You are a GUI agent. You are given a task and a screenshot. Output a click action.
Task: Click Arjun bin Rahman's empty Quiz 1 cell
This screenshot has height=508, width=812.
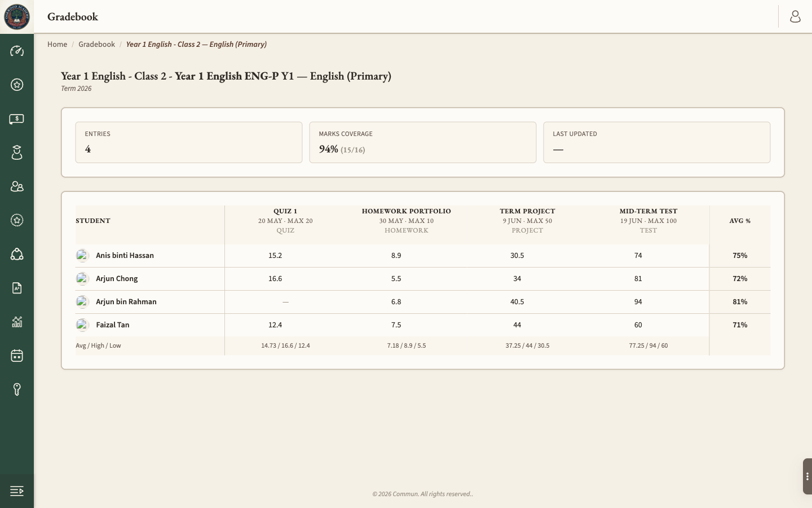pyautogui.click(x=285, y=302)
